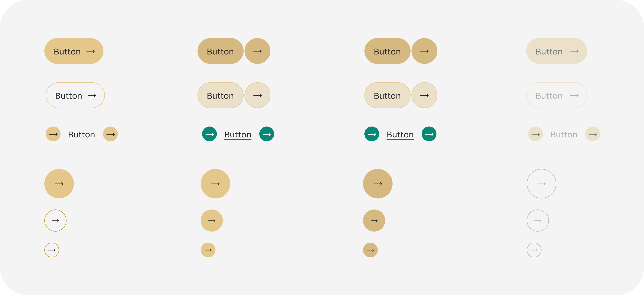Click the solid gold one-piece Button pill
This screenshot has width=644, height=295.
[74, 51]
